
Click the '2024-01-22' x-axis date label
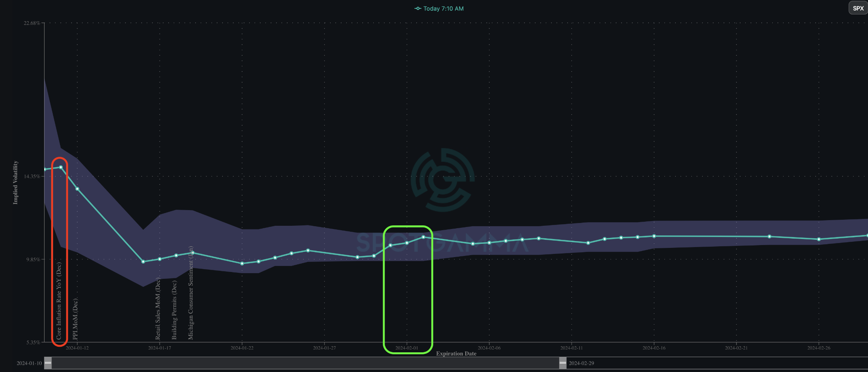[x=242, y=348]
